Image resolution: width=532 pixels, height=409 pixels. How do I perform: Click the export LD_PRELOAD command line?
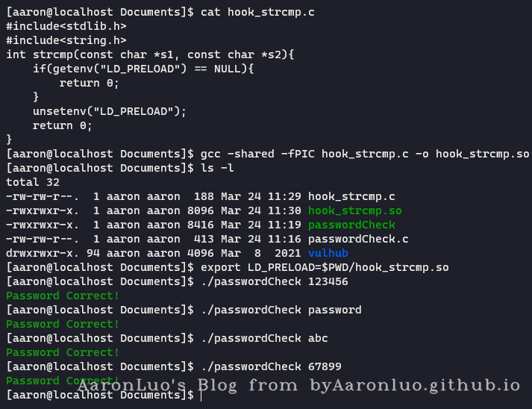pos(325,267)
